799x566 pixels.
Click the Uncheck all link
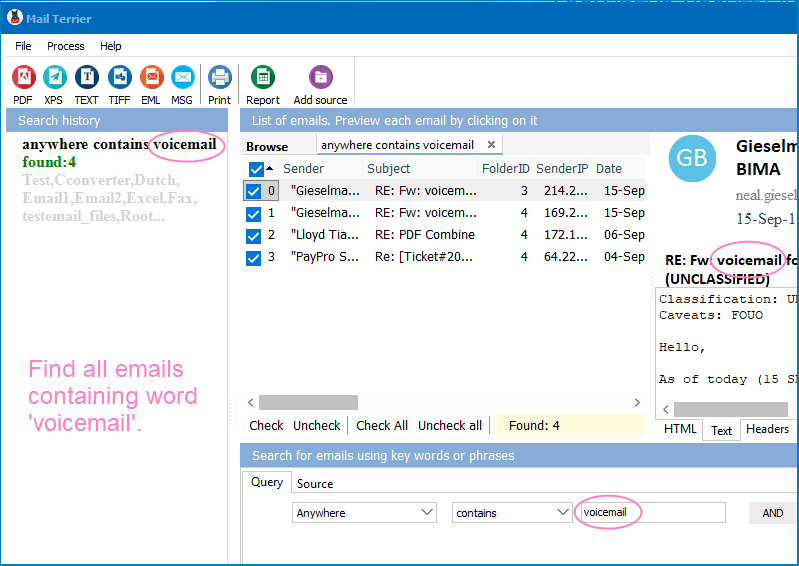coord(449,425)
